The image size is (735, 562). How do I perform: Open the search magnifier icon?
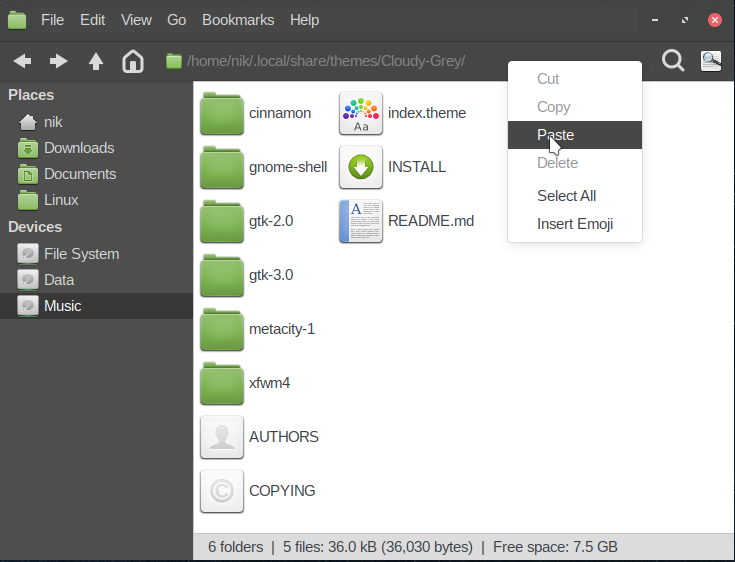(673, 62)
